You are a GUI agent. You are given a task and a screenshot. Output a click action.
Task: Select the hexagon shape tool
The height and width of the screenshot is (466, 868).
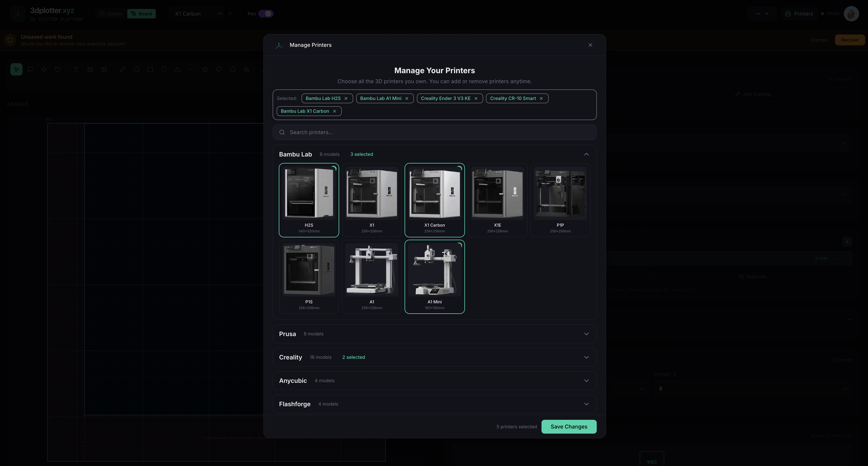[233, 69]
